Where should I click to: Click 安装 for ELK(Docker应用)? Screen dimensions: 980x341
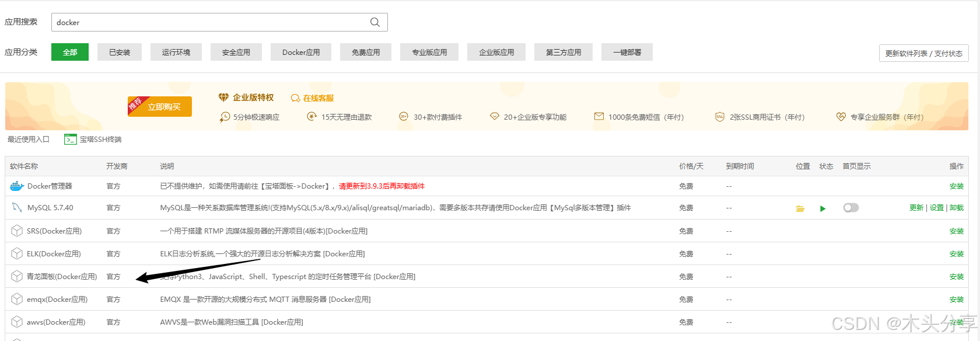(x=957, y=254)
